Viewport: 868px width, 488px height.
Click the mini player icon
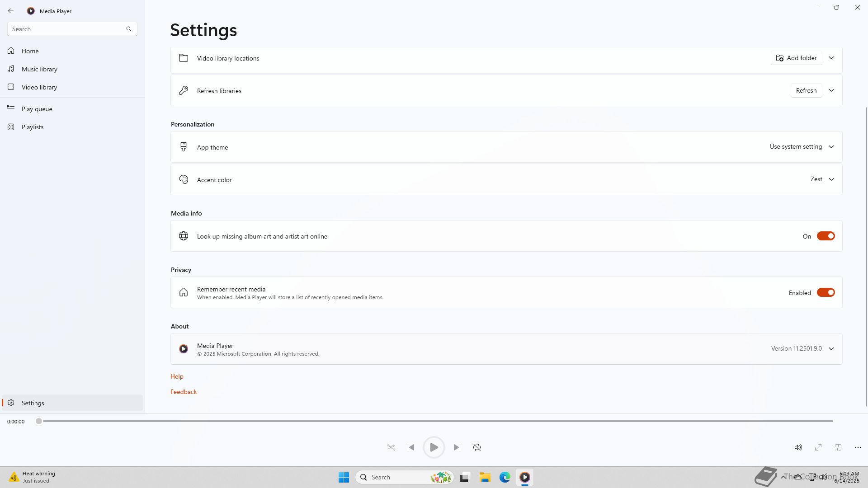tap(838, 447)
